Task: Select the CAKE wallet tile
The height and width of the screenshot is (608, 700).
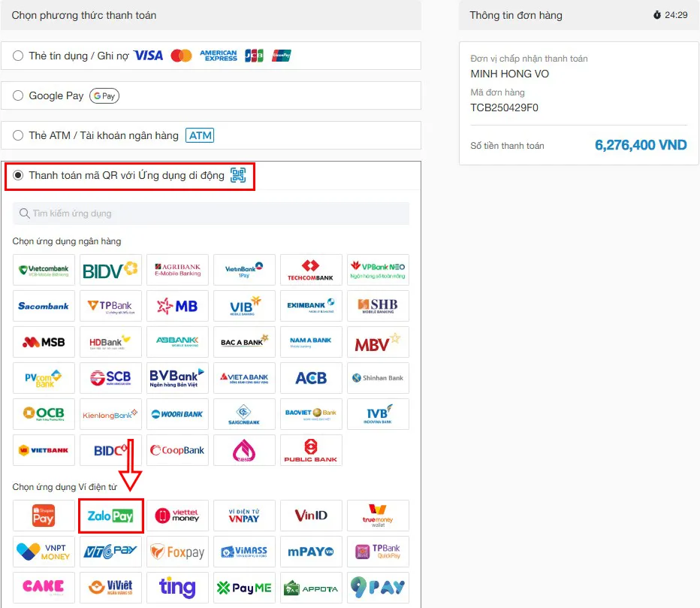Action: (44, 588)
